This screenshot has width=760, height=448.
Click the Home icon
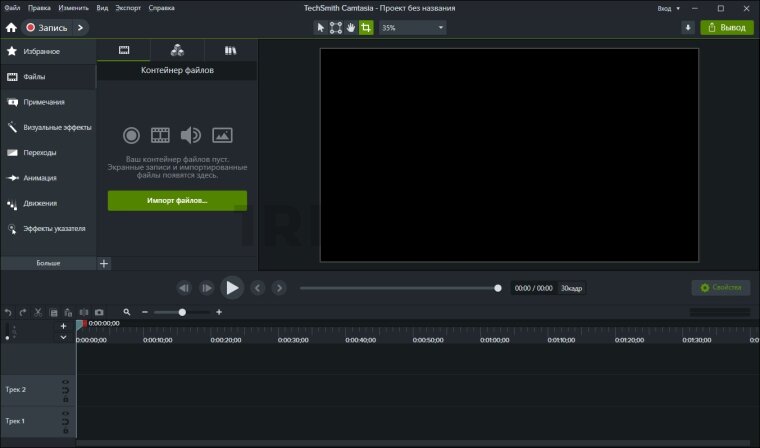tap(11, 27)
